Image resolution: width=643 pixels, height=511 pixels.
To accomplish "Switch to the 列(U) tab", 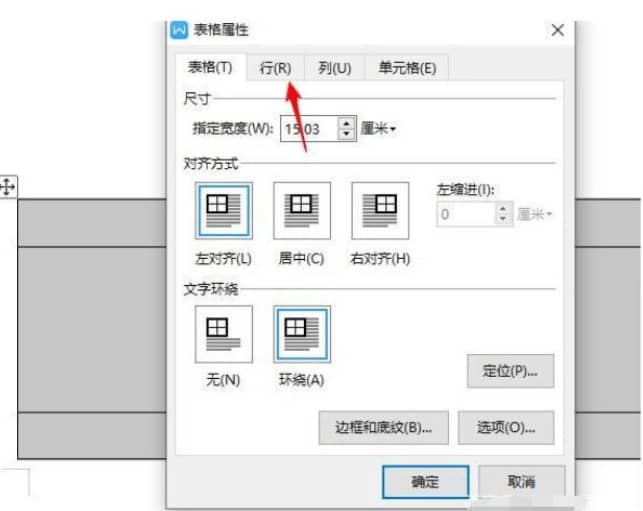I will tap(335, 68).
